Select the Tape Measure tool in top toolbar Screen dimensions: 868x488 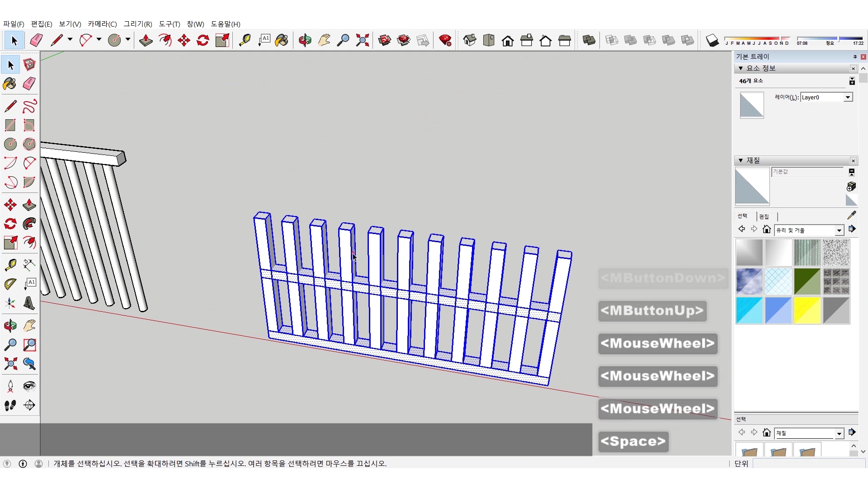coord(245,40)
